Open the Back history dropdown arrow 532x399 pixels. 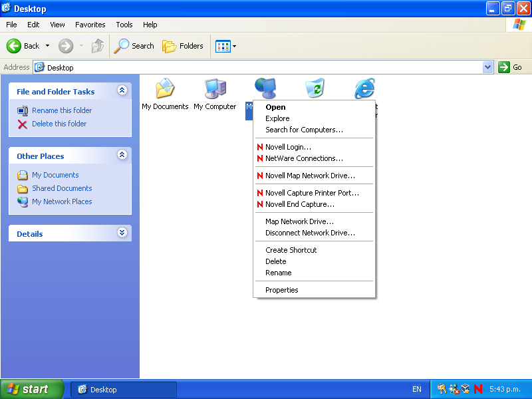point(47,46)
